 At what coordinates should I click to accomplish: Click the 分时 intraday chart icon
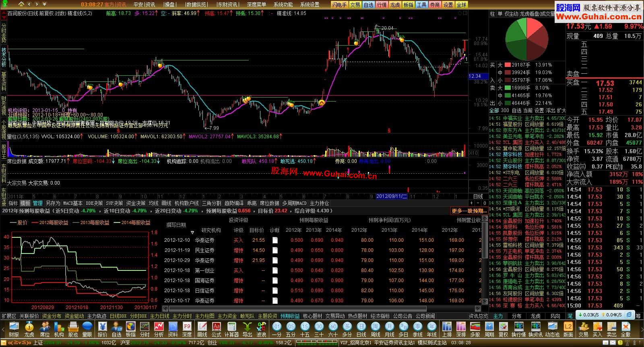tap(144, 329)
